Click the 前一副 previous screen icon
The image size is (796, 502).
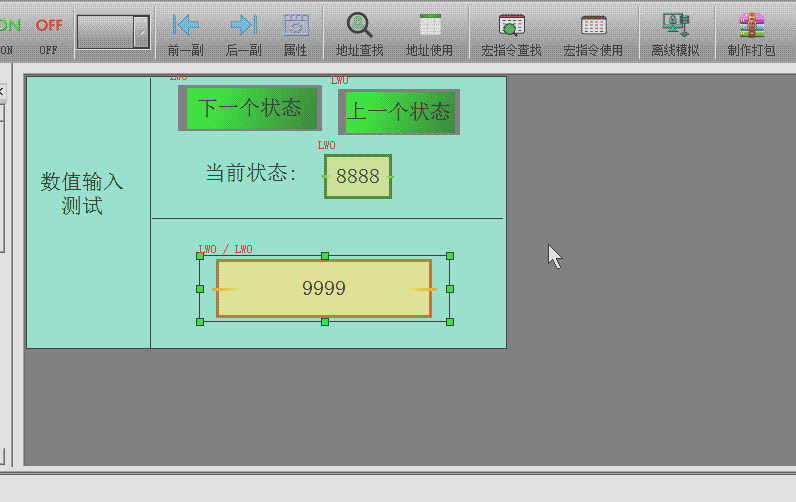point(186,26)
